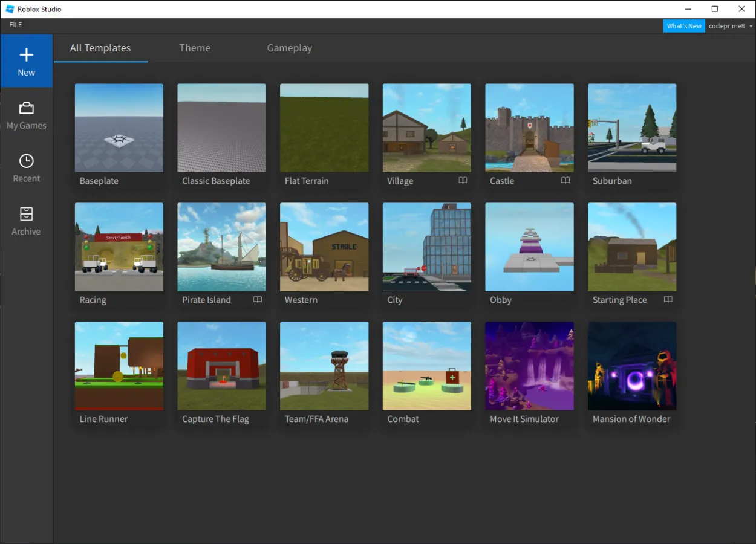The image size is (756, 544).
Task: Click book icon beside Castle template
Action: (565, 181)
